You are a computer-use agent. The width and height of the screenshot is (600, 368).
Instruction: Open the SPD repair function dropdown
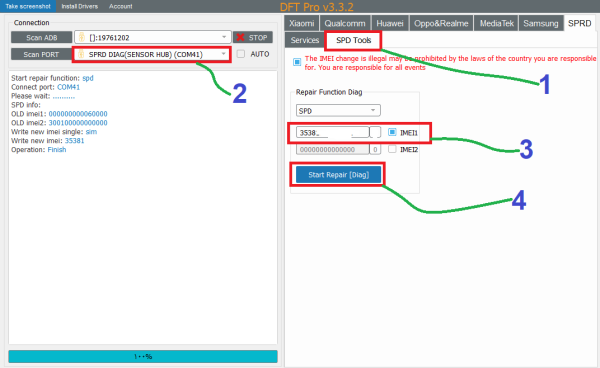[373, 110]
